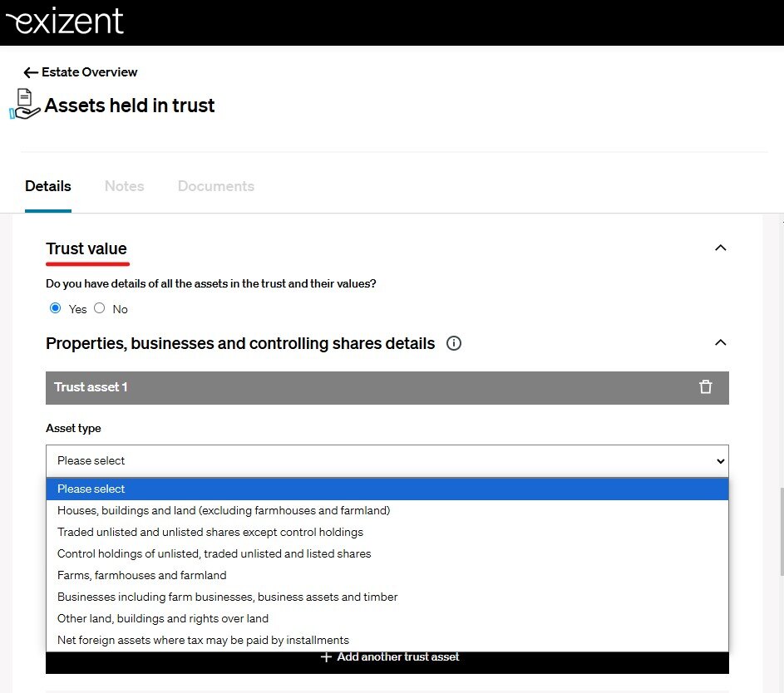This screenshot has width=784, height=693.
Task: Switch to the Notes tab
Action: 125,186
